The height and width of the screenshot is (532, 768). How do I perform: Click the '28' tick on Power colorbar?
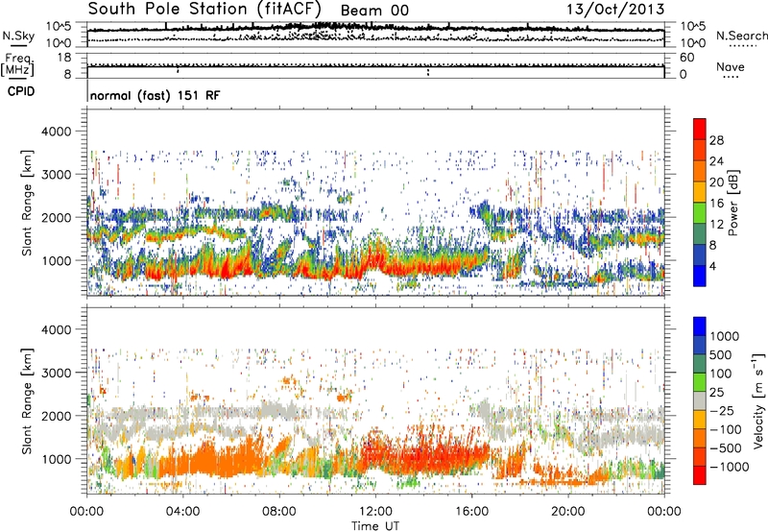point(716,140)
